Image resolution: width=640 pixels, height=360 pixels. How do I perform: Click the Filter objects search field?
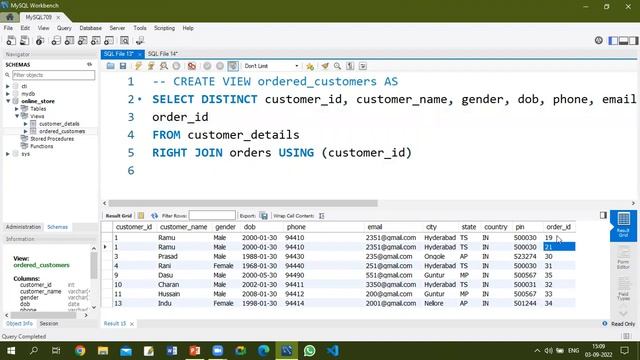pos(53,75)
